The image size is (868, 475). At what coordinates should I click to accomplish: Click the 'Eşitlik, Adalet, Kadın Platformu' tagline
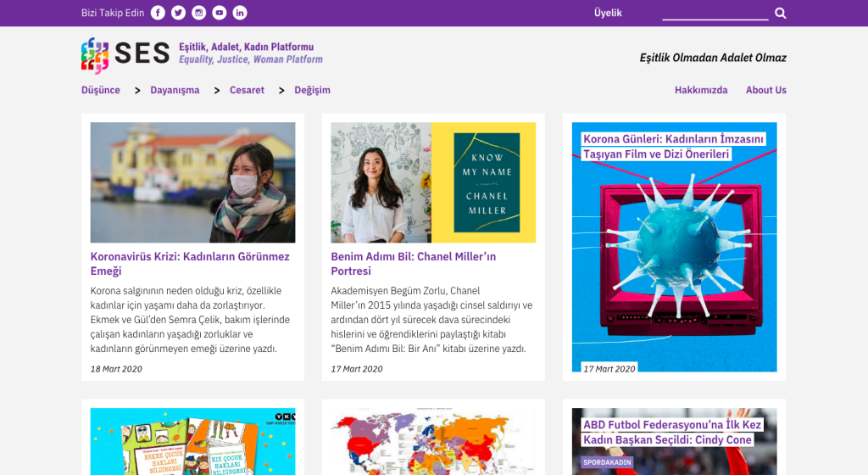pyautogui.click(x=247, y=47)
